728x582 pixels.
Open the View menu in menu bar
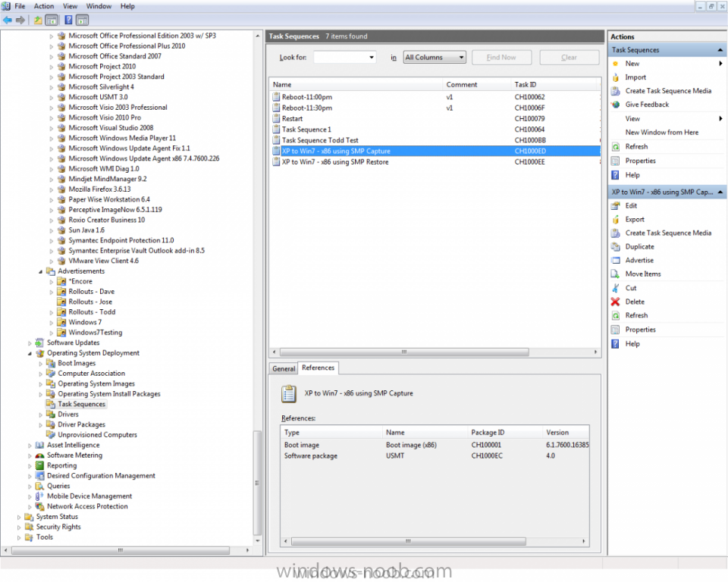(70, 6)
